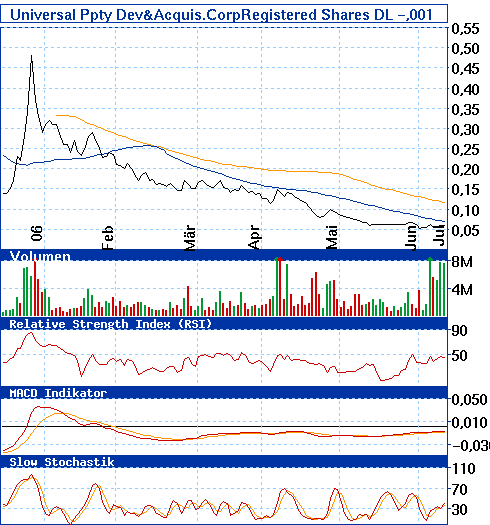Select the 8M volume axis label
490x525 pixels.
click(x=462, y=262)
